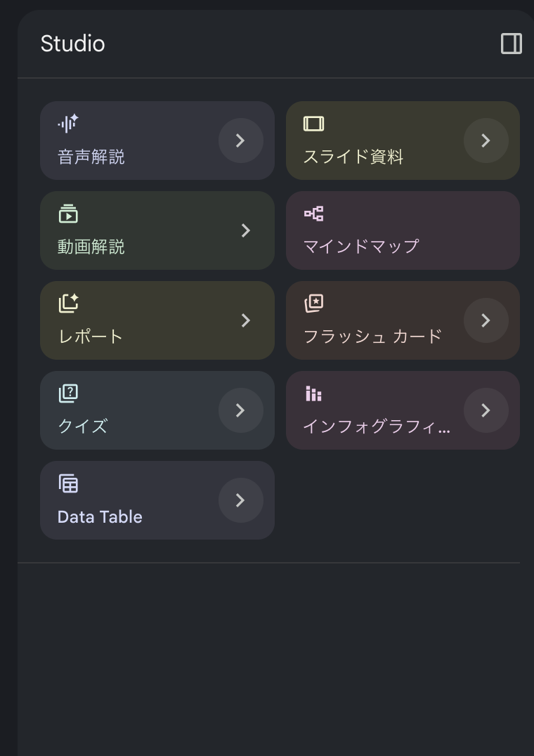Viewport: 534px width, 756px height.
Task: Expand フラッシュ カード chevron options
Action: [x=486, y=320]
